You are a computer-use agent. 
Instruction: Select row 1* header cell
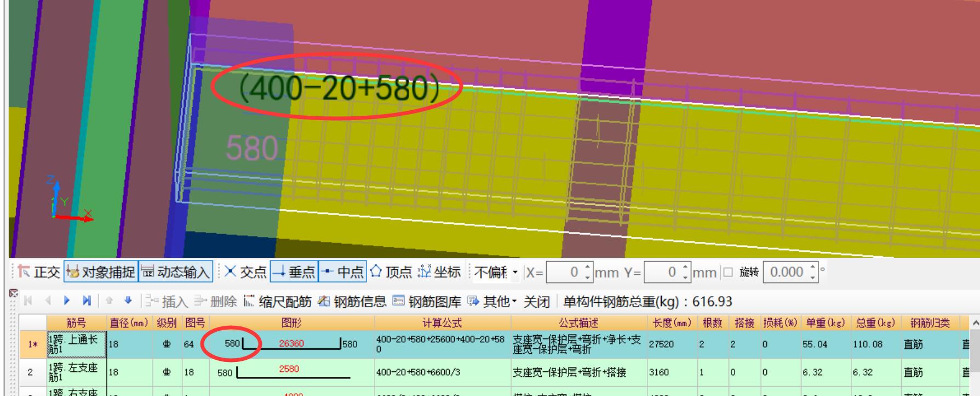[33, 344]
